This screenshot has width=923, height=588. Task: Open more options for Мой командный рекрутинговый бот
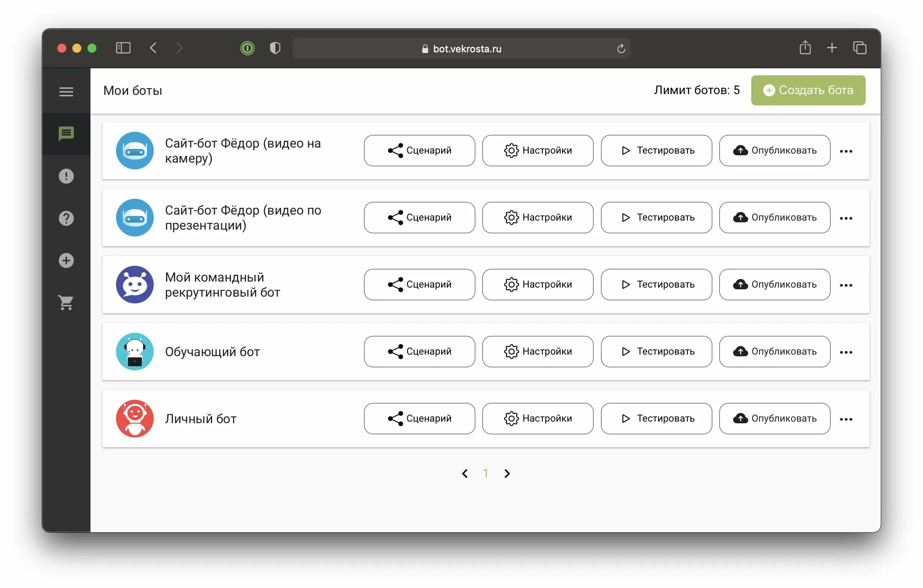coord(846,285)
